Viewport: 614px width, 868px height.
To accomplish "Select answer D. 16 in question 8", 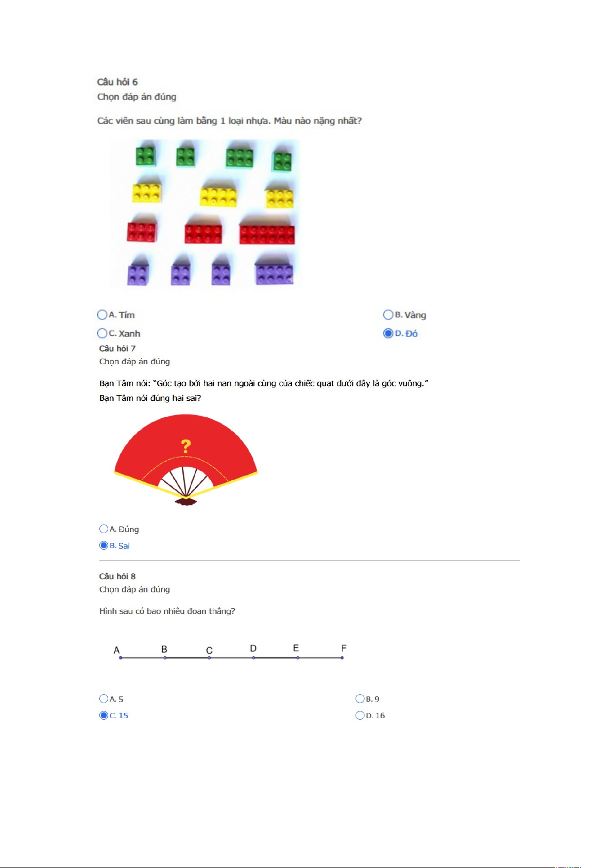I will click(360, 716).
